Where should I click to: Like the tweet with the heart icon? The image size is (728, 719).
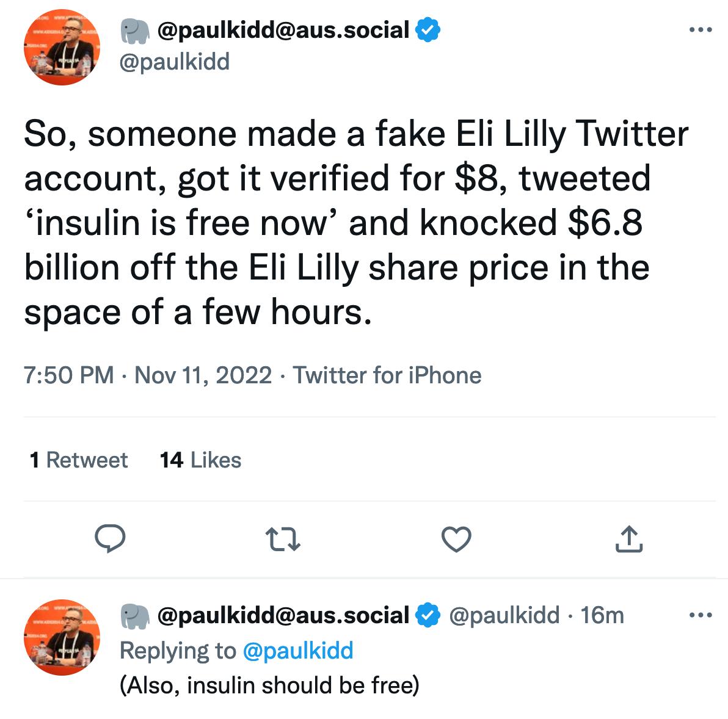click(x=456, y=540)
